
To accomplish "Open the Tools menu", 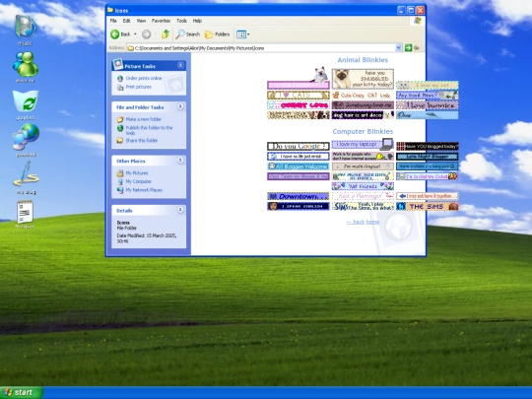I will [x=181, y=21].
